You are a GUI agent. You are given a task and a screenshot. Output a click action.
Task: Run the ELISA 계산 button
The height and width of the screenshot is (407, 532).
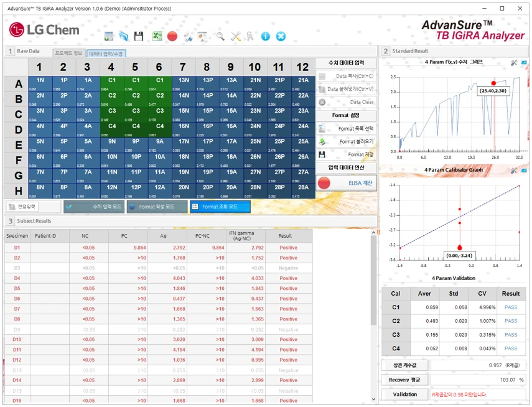(x=346, y=183)
